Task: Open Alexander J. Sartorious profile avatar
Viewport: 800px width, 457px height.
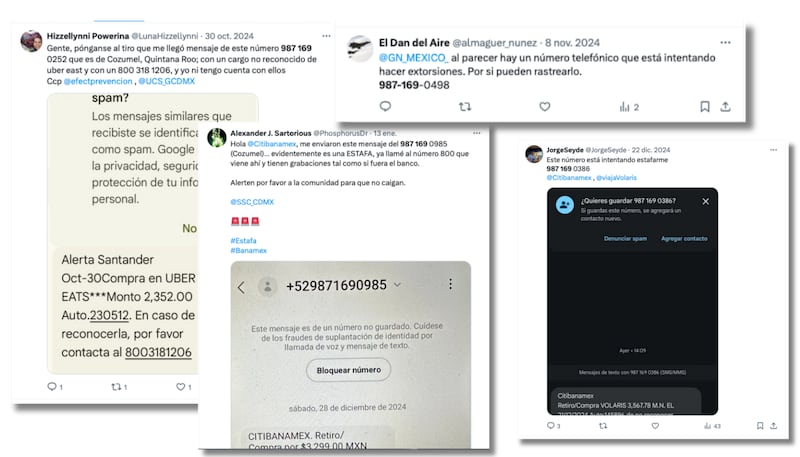Action: [x=217, y=138]
